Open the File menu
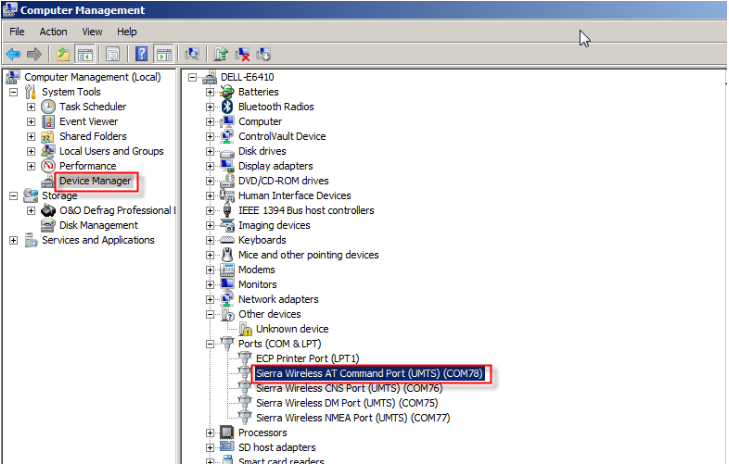Image resolution: width=729 pixels, height=466 pixels. click(x=17, y=32)
